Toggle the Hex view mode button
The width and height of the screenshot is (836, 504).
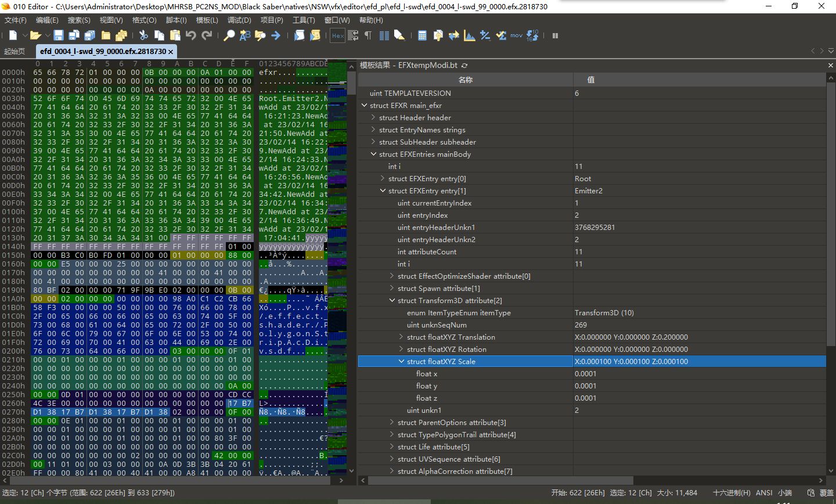(337, 35)
